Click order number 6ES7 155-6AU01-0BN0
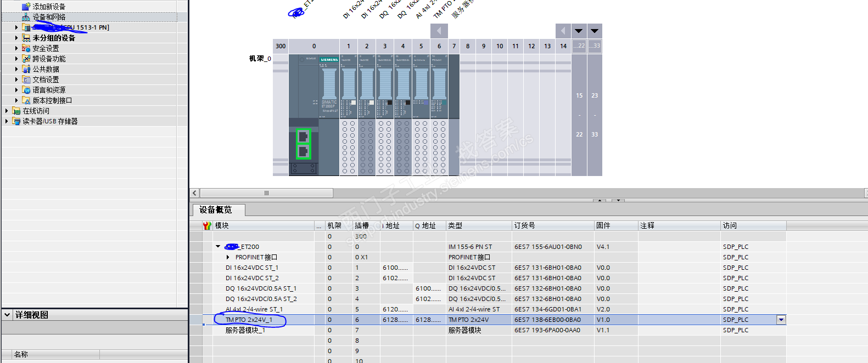The image size is (868, 363). [548, 247]
